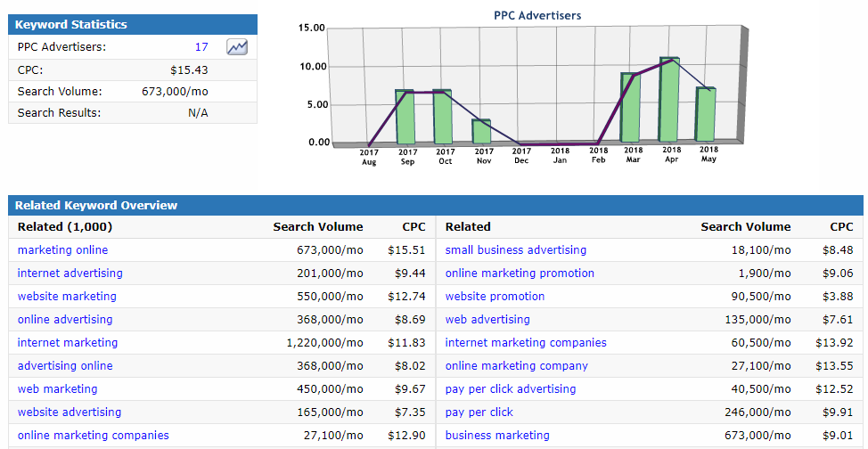
Task: Open the 'pay per click advertising' link
Action: click(511, 389)
